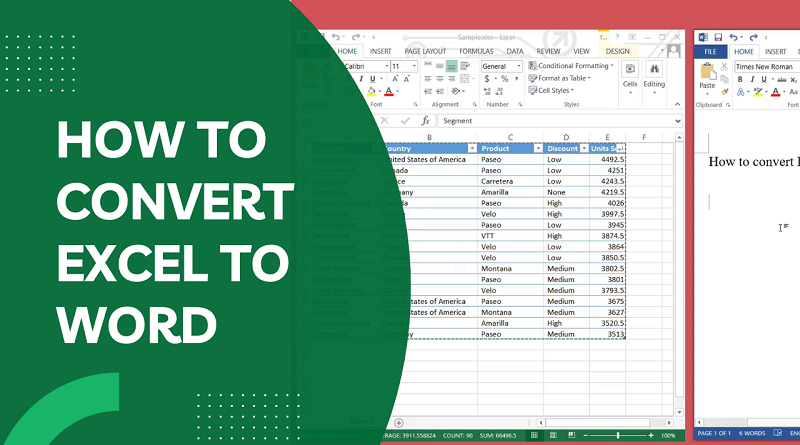800x445 pixels.
Task: Click Word Paste button
Action: coord(707,77)
